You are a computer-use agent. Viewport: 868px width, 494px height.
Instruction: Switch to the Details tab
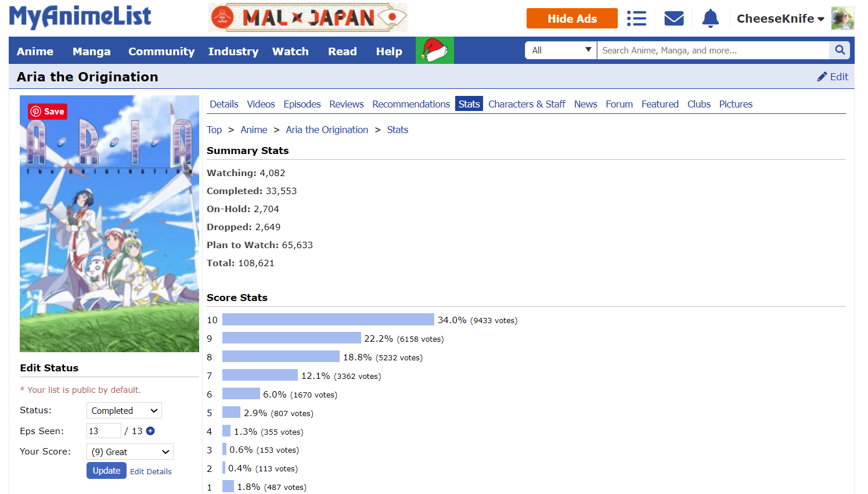tap(224, 104)
